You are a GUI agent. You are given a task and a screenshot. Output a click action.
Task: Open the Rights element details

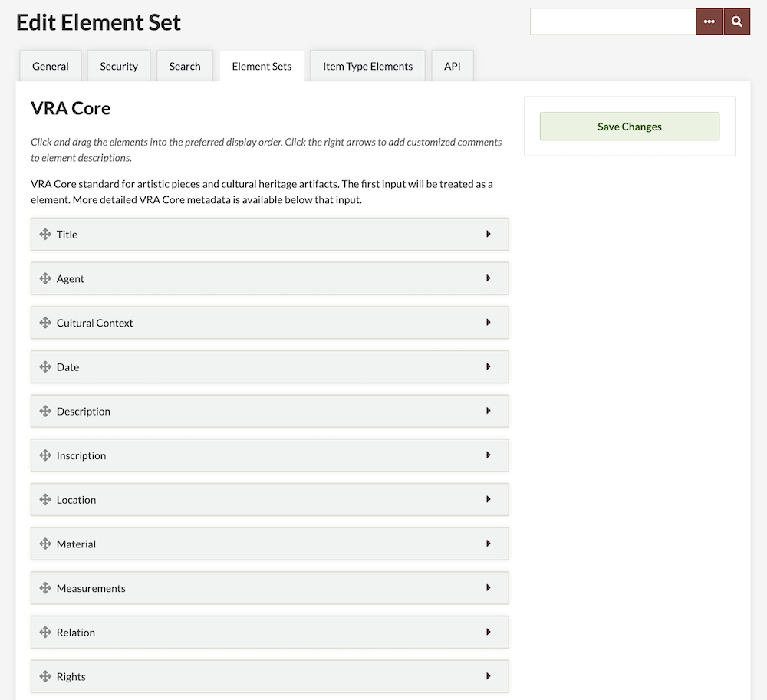coord(489,676)
